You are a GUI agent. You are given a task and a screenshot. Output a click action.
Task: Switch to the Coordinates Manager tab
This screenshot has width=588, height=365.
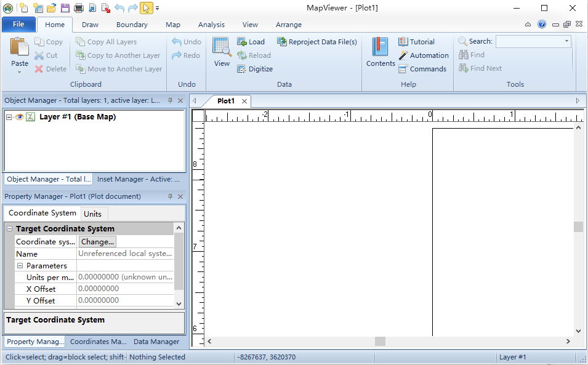coord(99,342)
